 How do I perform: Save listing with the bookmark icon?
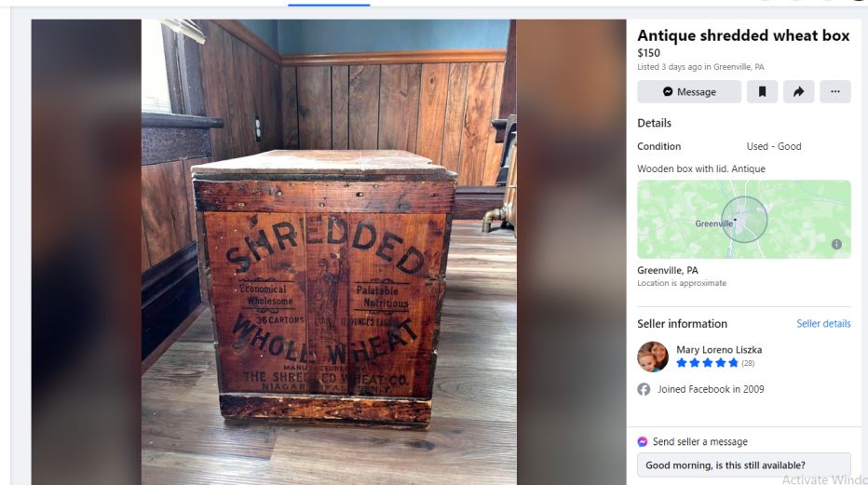(762, 92)
